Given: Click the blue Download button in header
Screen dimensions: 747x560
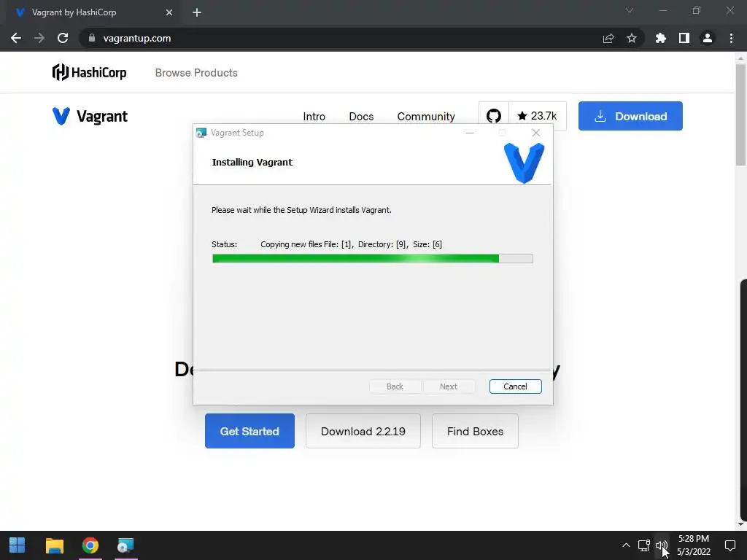Looking at the screenshot, I should coord(630,116).
